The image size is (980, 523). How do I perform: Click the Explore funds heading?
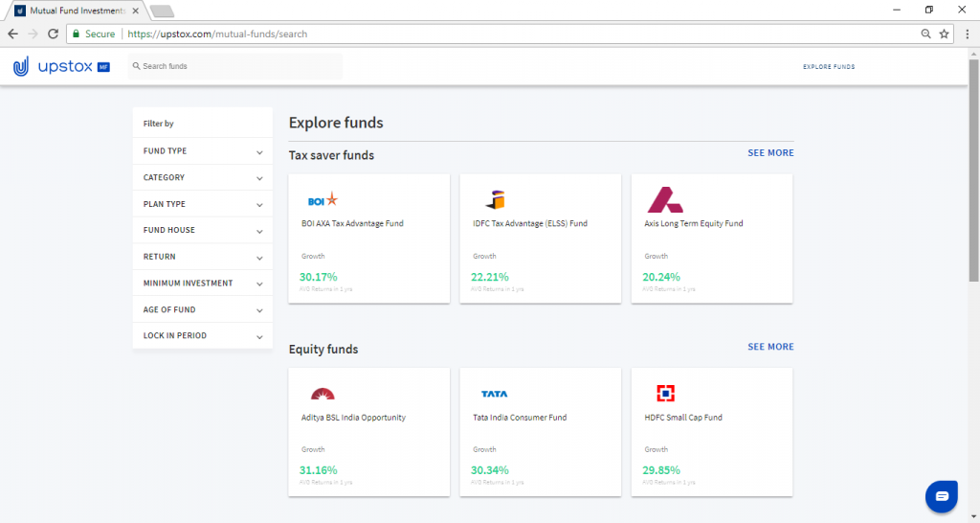[336, 123]
